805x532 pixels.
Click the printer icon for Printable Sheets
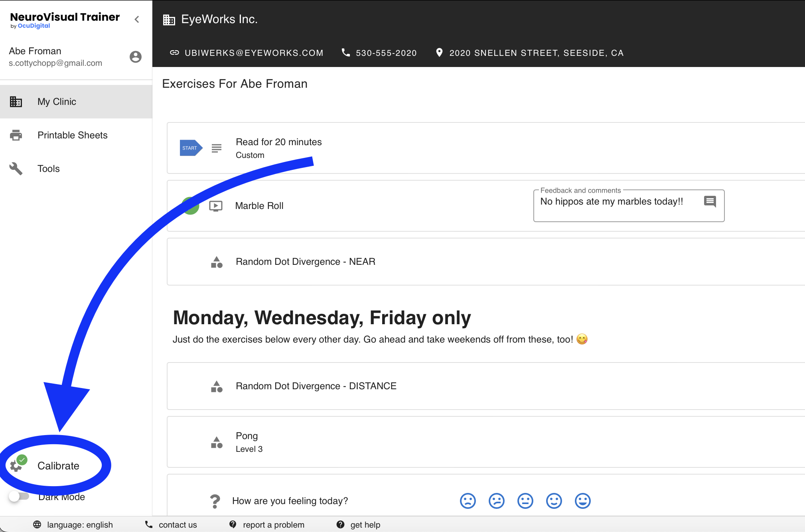pos(16,135)
